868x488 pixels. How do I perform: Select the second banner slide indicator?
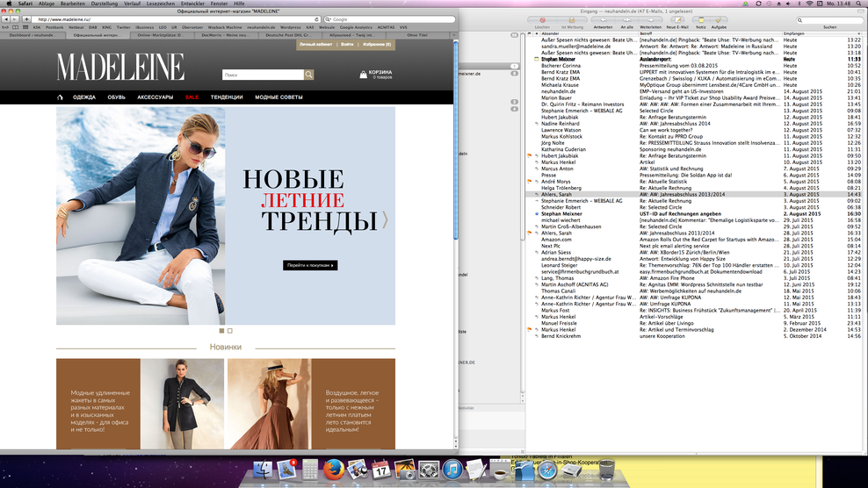[x=229, y=331]
